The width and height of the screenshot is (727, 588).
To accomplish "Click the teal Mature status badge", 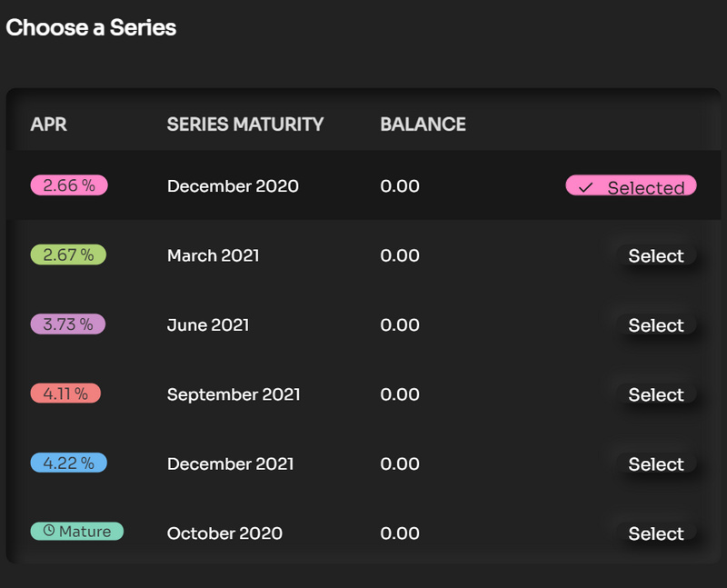I will (x=76, y=532).
